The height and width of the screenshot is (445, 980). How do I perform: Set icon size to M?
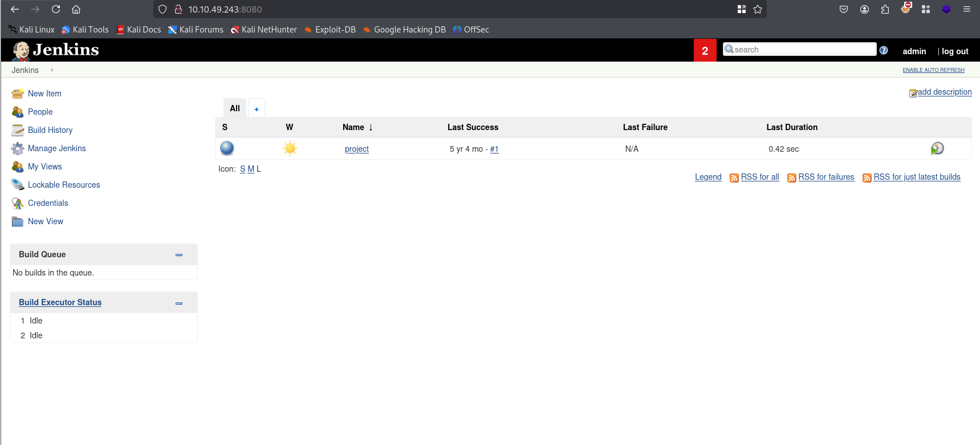251,169
